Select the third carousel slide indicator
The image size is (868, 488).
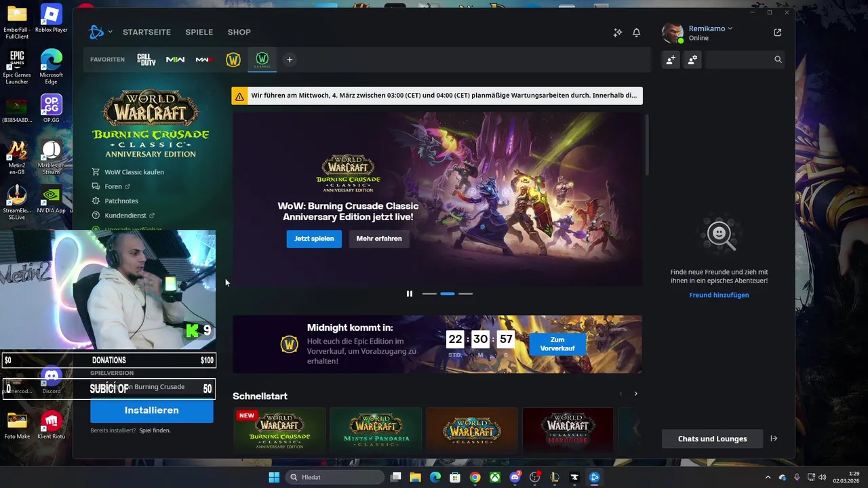pyautogui.click(x=465, y=293)
